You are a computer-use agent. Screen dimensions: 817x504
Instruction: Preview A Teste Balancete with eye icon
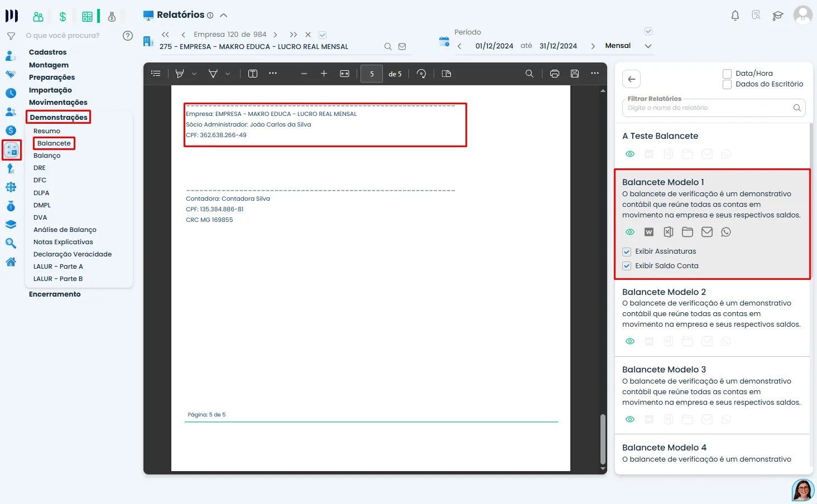[x=630, y=154]
